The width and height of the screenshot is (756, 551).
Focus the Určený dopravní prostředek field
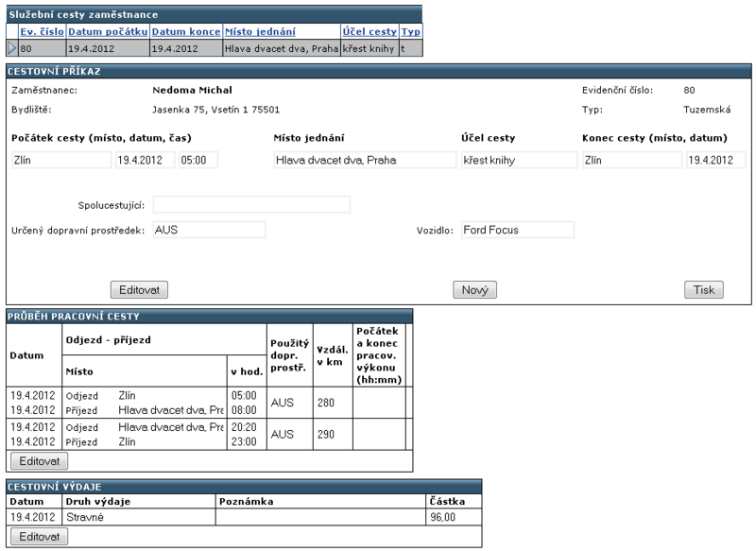[209, 230]
